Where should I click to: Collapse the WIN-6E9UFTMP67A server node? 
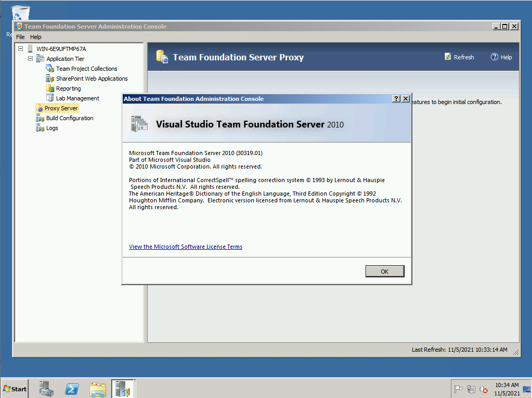point(20,49)
